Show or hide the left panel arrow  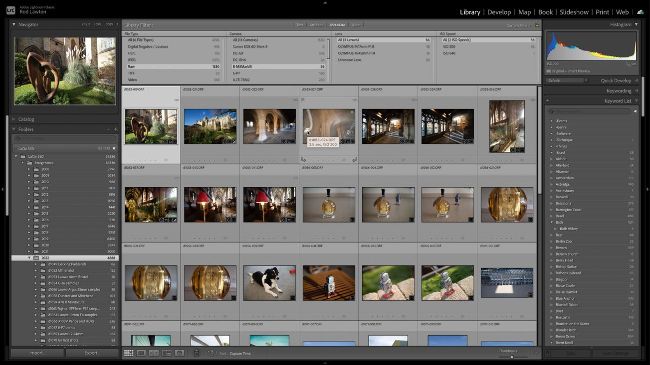click(x=2, y=190)
